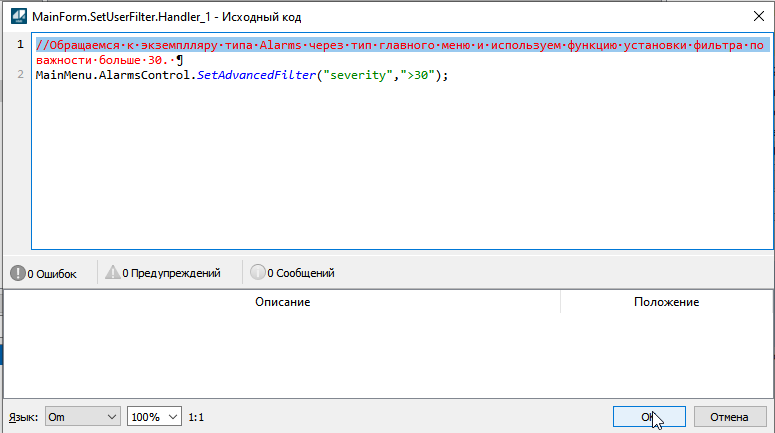Click the Описание column header
775x433 pixels.
coord(282,302)
